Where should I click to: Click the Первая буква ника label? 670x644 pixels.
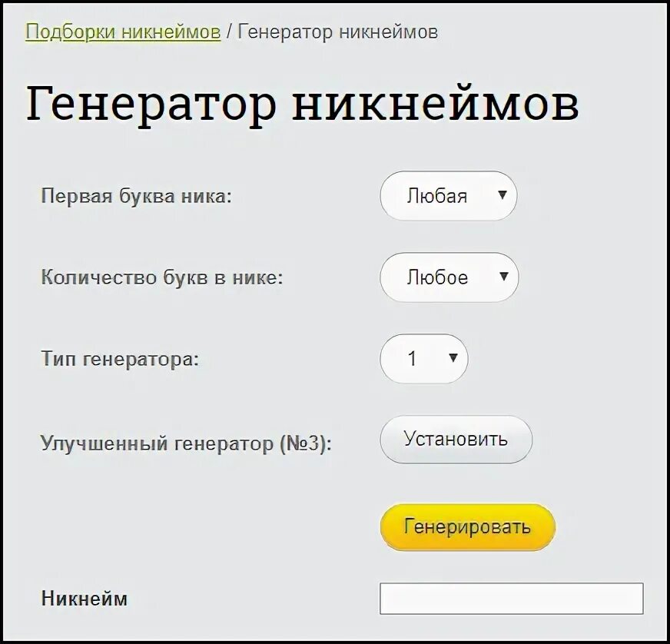136,196
